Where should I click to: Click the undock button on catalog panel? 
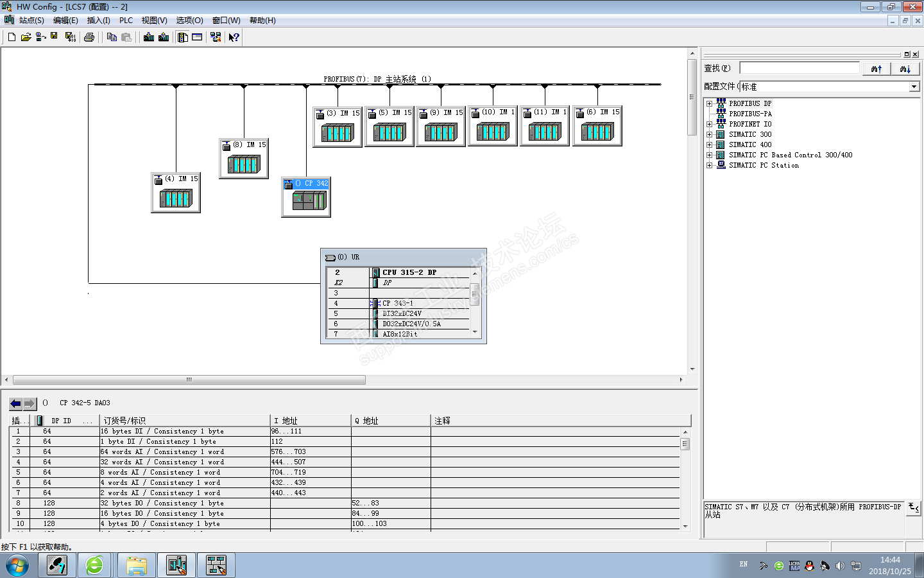tap(907, 55)
